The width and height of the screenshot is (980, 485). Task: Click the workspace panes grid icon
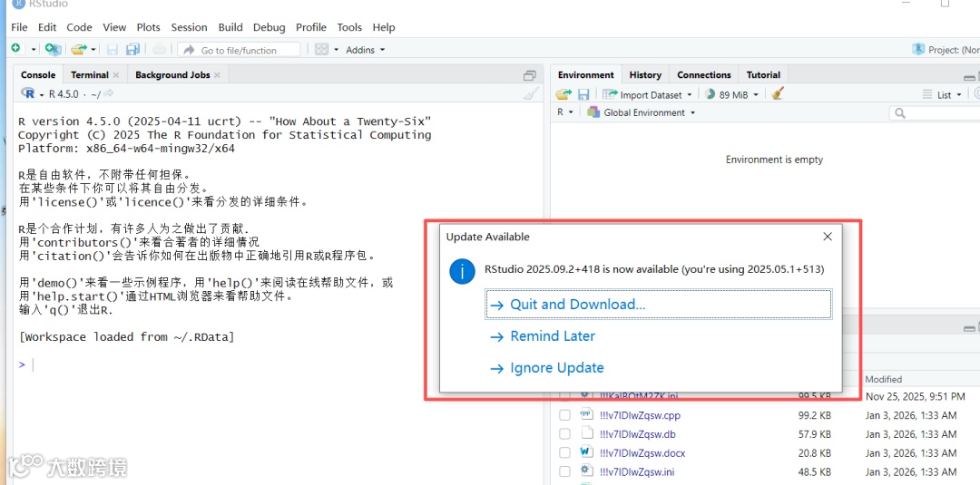point(320,49)
